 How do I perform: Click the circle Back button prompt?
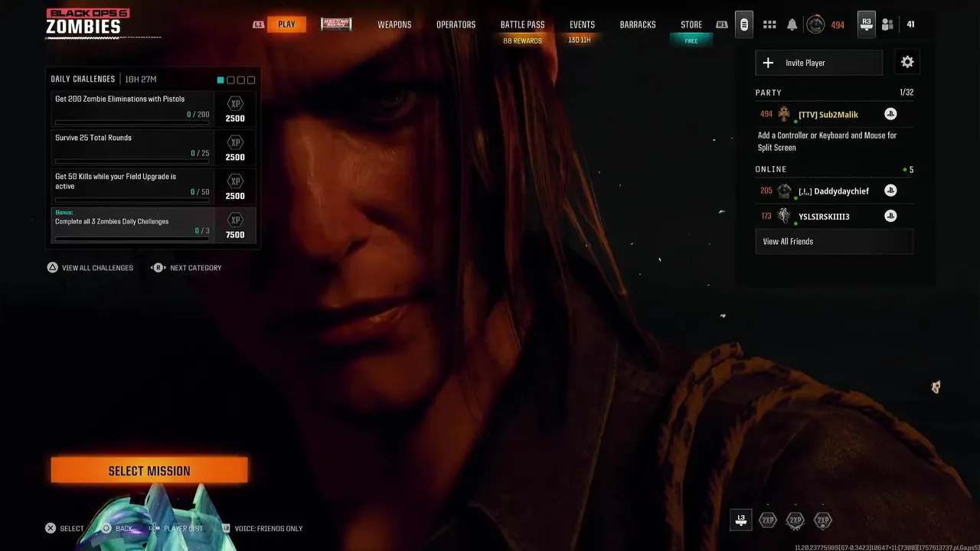[x=106, y=528]
